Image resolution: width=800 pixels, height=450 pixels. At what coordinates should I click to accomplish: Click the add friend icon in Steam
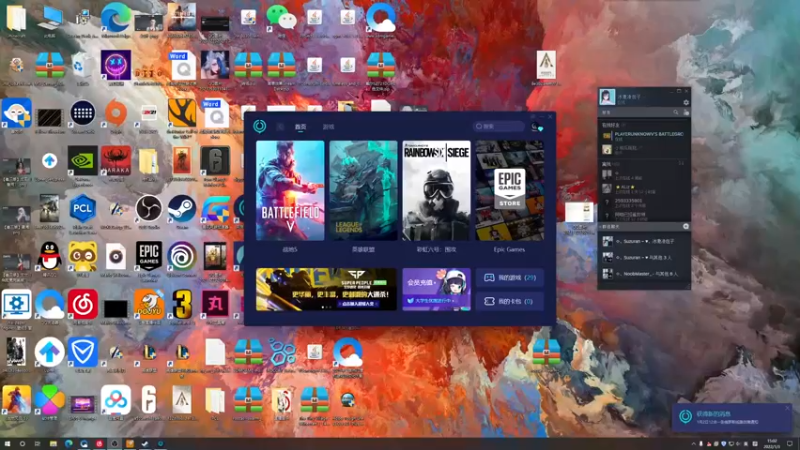click(x=686, y=112)
